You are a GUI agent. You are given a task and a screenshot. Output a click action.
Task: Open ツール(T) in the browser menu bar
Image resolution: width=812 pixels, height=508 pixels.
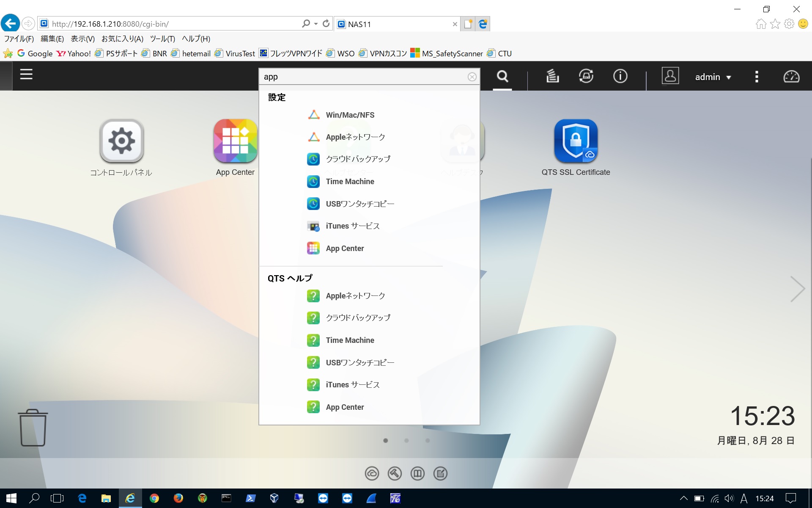coord(163,39)
